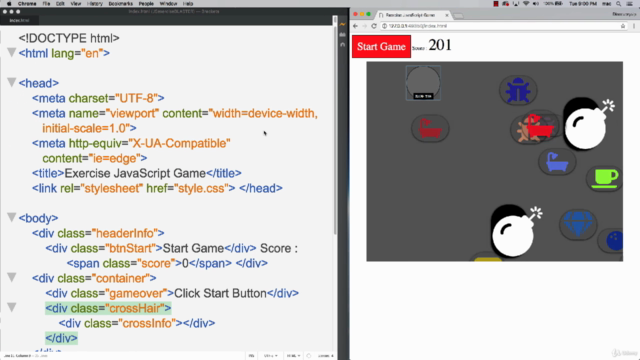The height and width of the screenshot is (360, 640).
Task: Change the Spaces indentation setting
Action: point(325,356)
